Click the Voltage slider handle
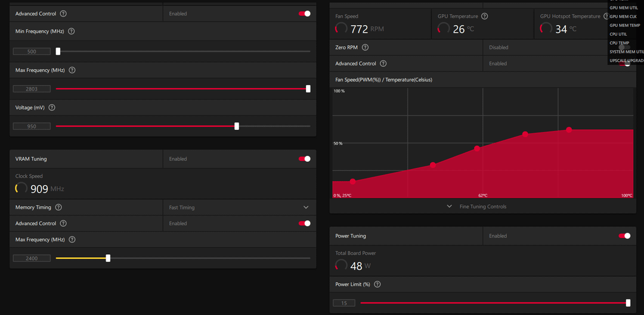Viewport: 644px width, 315px height. [x=237, y=126]
